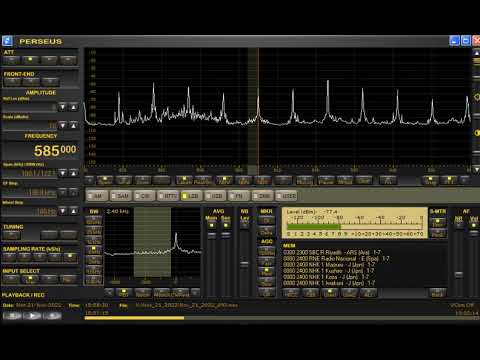Image resolution: width=480 pixels, height=360 pixels.
Task: Click the 585000 frequency readout
Action: [55, 151]
